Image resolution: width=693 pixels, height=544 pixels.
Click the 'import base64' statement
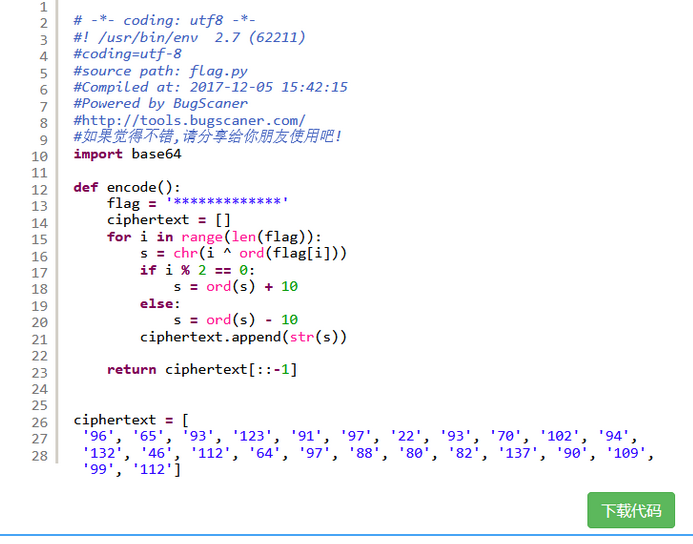pyautogui.click(x=127, y=154)
